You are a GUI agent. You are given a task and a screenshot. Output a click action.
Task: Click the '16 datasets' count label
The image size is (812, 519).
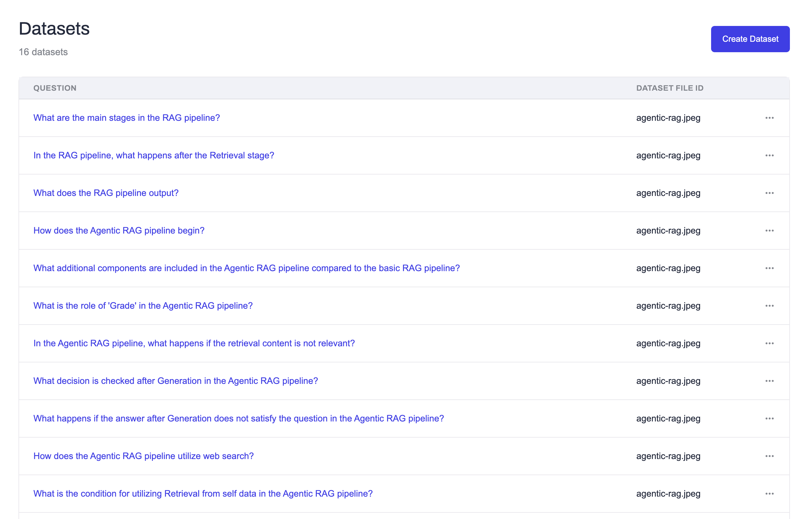[x=43, y=52]
